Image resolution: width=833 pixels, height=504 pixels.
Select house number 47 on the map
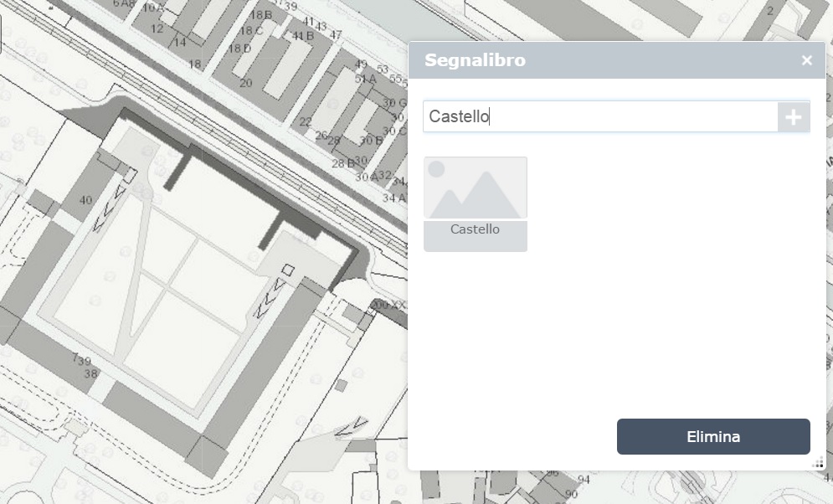pos(336,35)
